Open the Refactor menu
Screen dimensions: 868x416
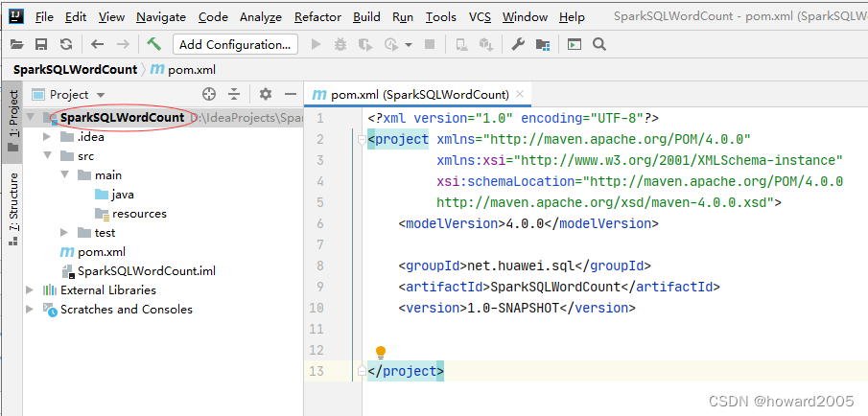317,17
